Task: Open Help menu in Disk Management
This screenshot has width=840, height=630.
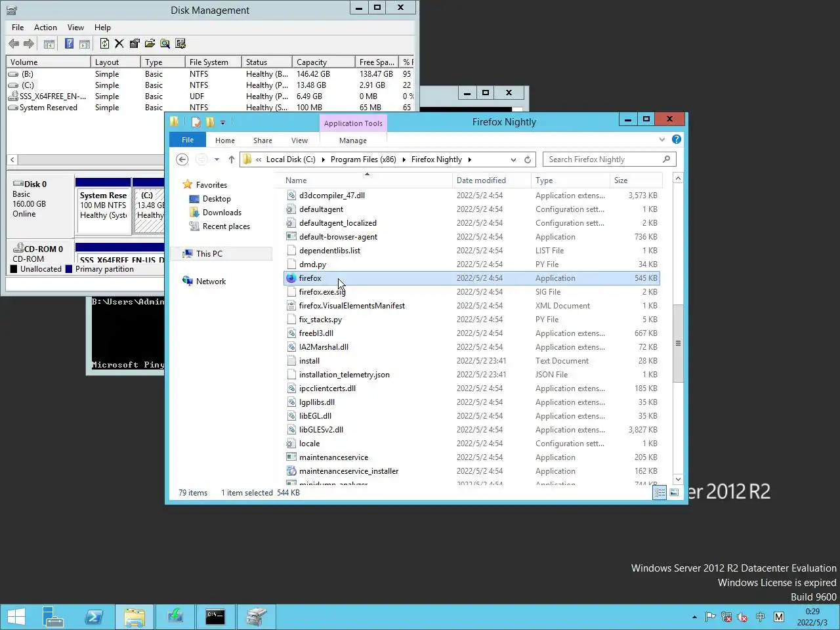Action: tap(102, 28)
